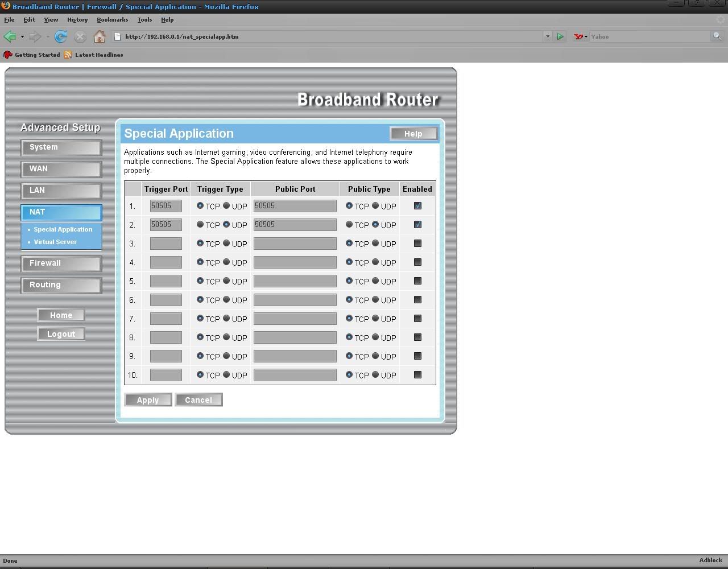Click the green Go arrow button
The image size is (728, 569).
560,37
